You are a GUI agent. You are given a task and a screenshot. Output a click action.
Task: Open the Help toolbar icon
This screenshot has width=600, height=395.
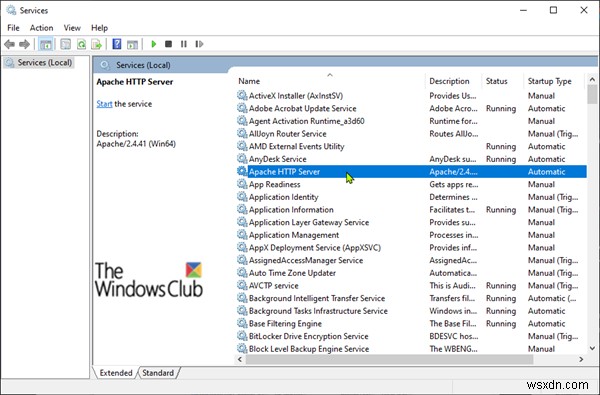[x=117, y=44]
